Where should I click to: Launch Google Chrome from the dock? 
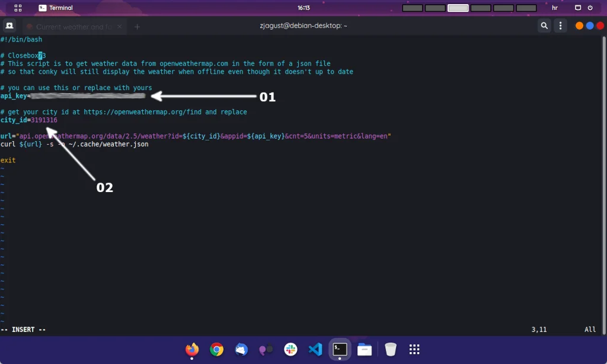pos(216,349)
